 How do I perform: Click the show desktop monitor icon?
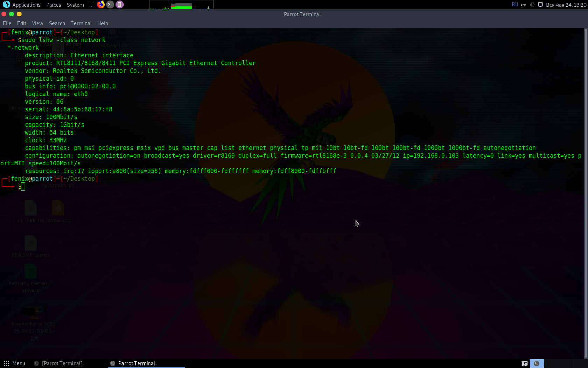(91, 5)
